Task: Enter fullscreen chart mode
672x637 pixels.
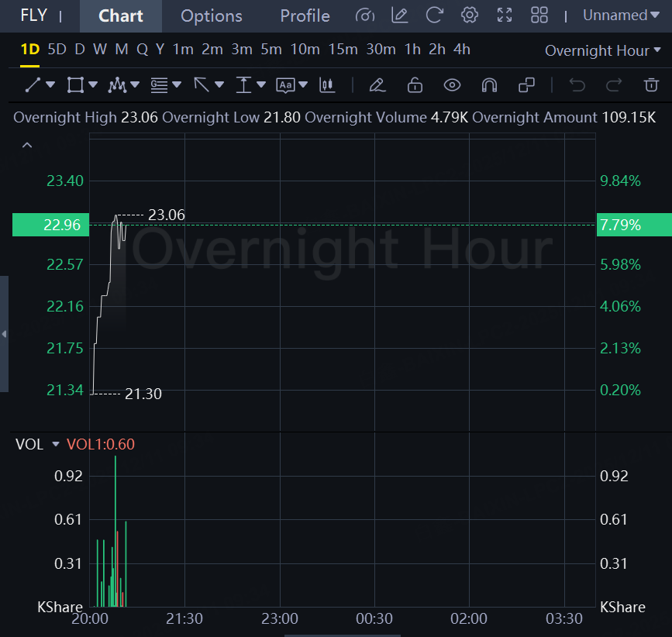Action: 505,15
